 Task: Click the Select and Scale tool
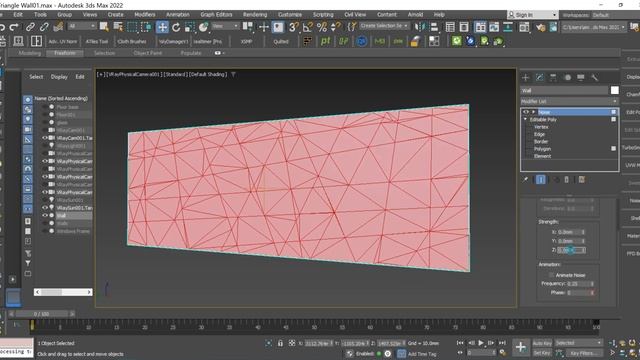pyautogui.click(x=190, y=27)
